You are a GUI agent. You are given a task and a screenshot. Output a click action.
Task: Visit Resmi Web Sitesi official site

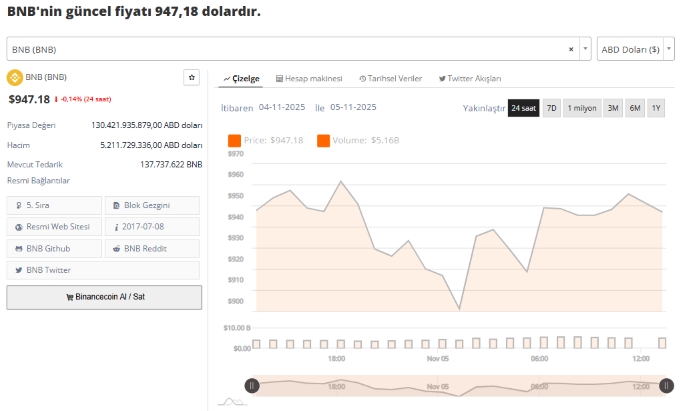click(x=54, y=227)
